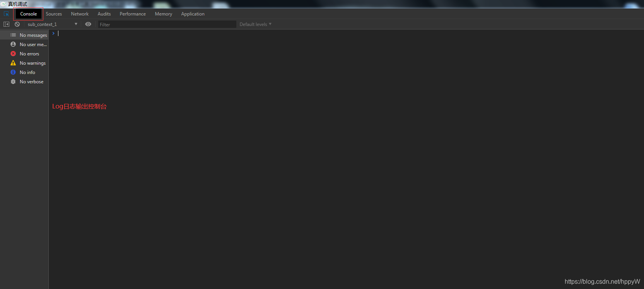The height and width of the screenshot is (289, 644).
Task: Click the blue info icon
Action: pyautogui.click(x=13, y=72)
